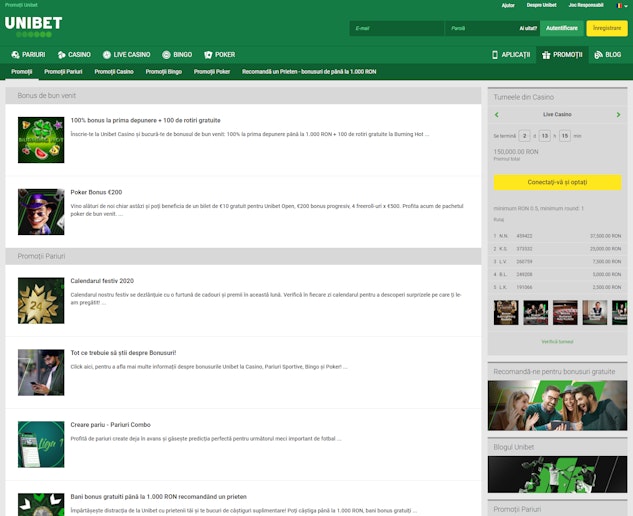Show next tournament with right arrow
Image resolution: width=633 pixels, height=516 pixels.
618,115
